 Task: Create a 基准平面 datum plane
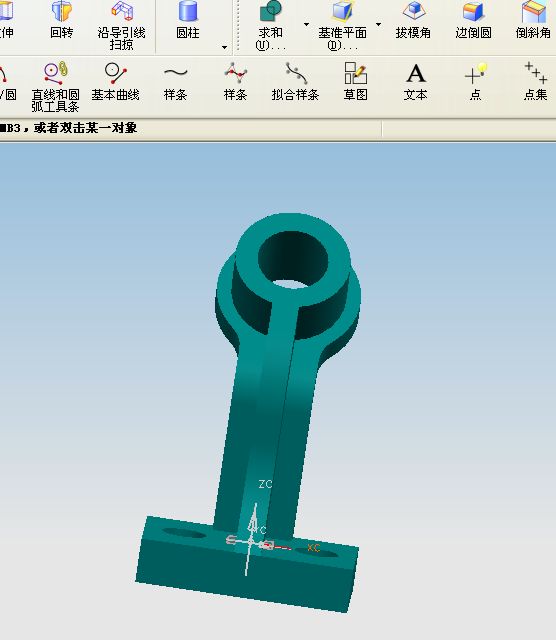tap(342, 25)
